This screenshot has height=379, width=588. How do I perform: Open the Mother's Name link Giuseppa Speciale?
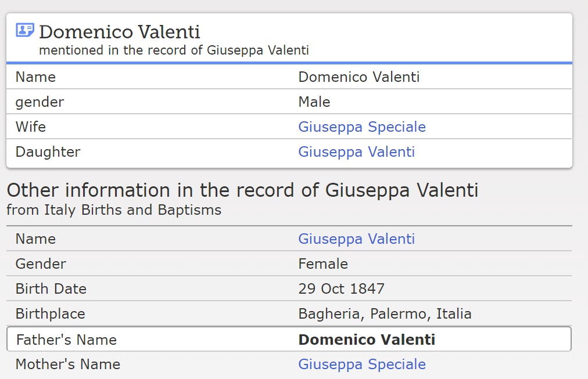click(x=361, y=364)
